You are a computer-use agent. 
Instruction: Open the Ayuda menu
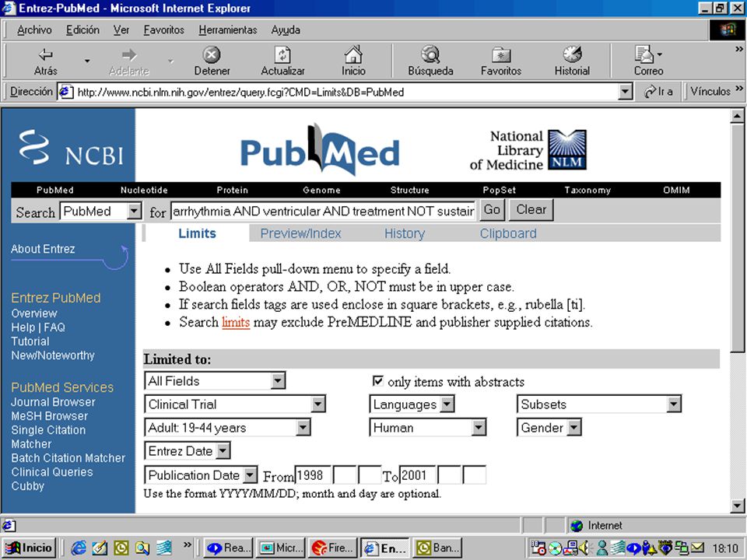286,30
